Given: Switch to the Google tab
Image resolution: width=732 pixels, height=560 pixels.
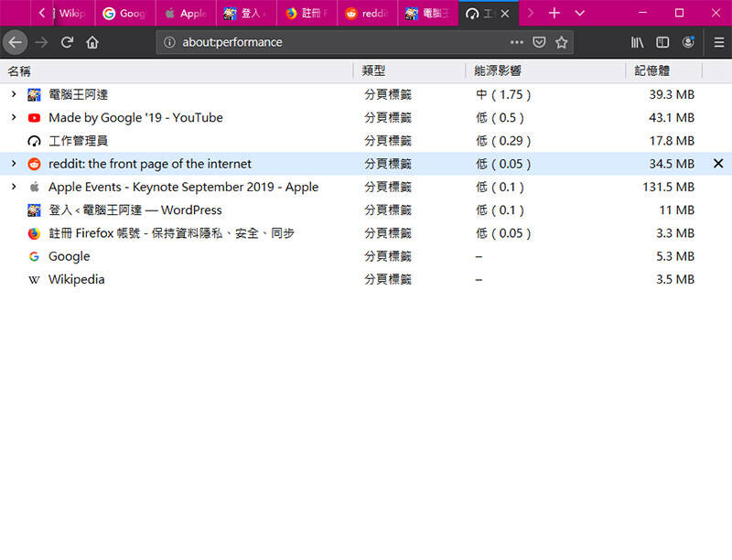Looking at the screenshot, I should [124, 14].
